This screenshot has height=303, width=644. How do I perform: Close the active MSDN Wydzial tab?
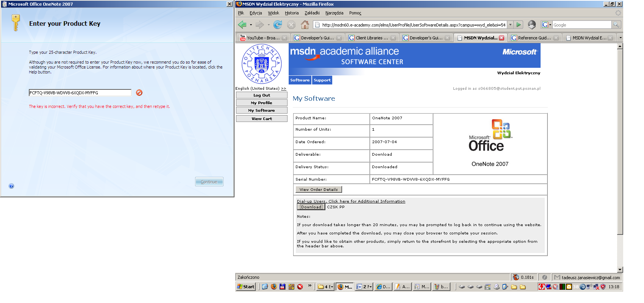point(502,38)
